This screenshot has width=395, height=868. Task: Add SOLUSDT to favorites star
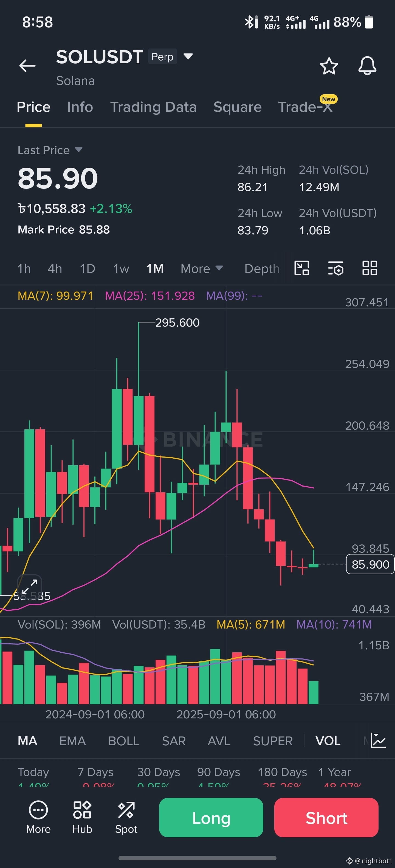[329, 66]
